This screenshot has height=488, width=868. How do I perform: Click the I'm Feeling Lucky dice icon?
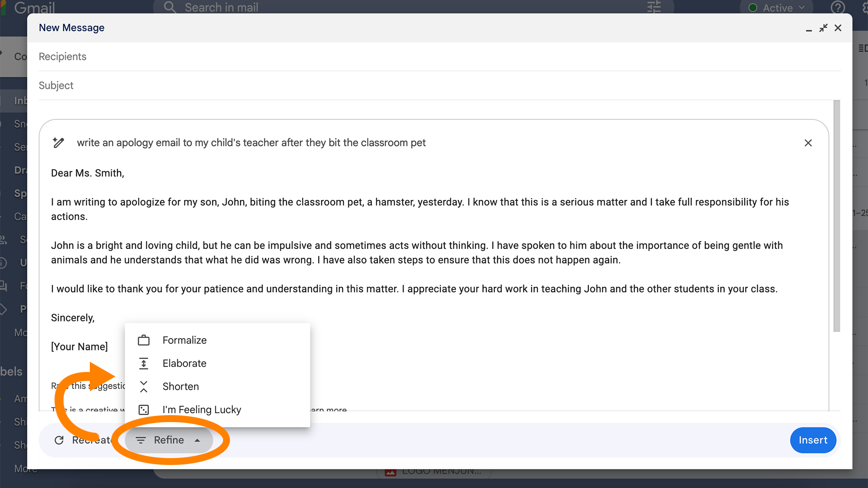coord(144,409)
